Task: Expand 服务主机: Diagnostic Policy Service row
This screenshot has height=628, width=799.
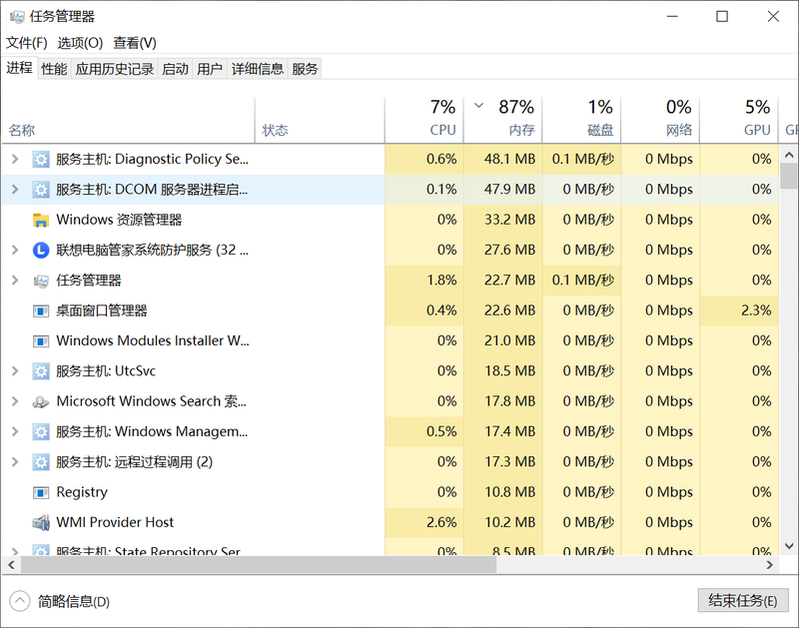Action: [x=14, y=159]
